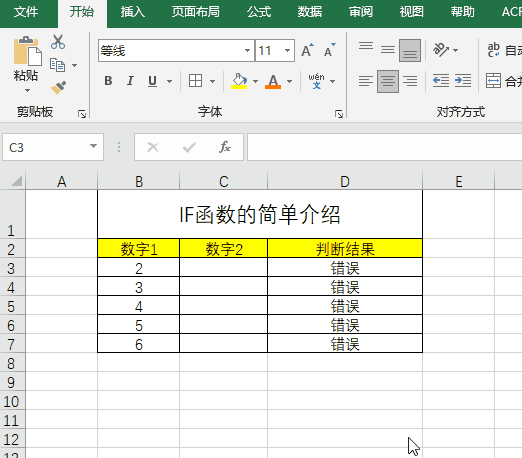The height and width of the screenshot is (458, 522).
Task: Increase indent in alignment group
Action: pos(463,81)
